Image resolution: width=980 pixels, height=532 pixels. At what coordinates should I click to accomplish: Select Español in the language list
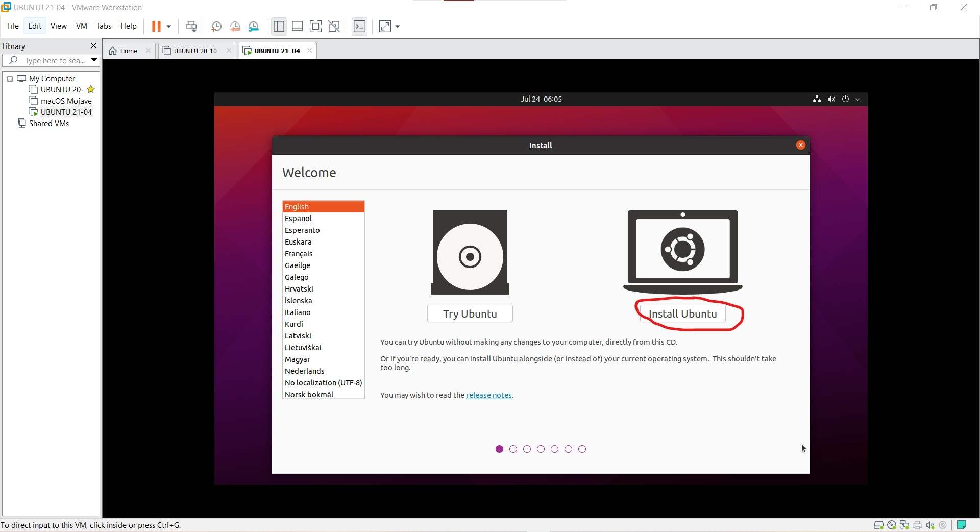(x=323, y=219)
